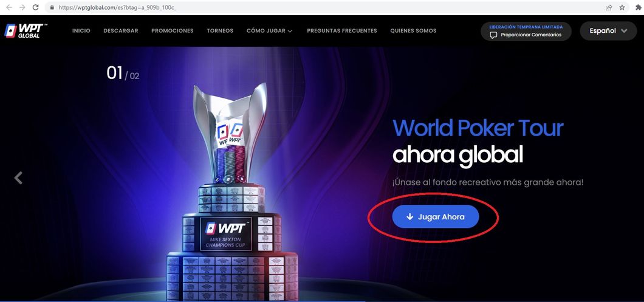Select Descargar in the navigation
This screenshot has height=302, width=644.
coord(121,31)
